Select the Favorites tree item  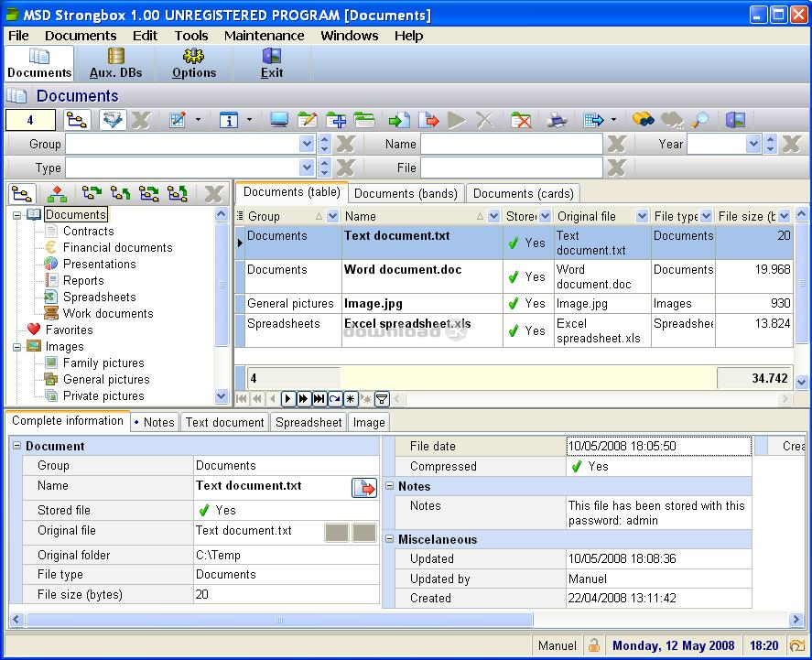click(69, 330)
